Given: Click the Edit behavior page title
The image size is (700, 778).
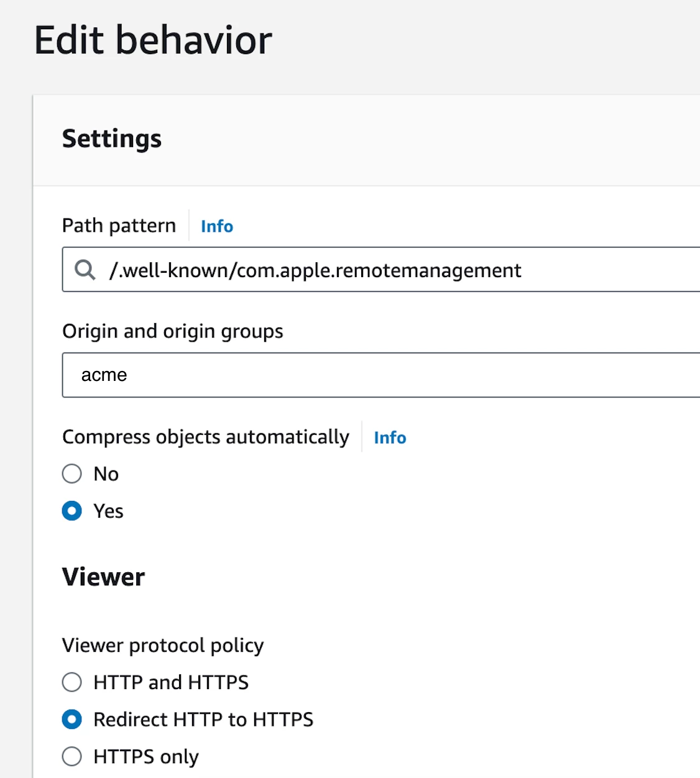Looking at the screenshot, I should tap(153, 40).
